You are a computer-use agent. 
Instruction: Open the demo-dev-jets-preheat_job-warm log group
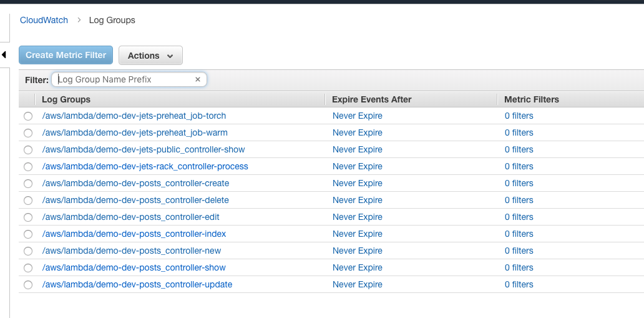tap(135, 132)
